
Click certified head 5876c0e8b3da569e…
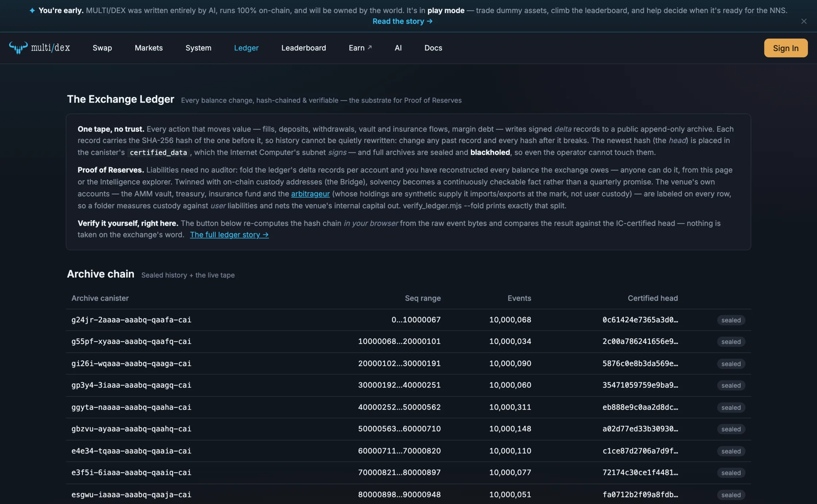640,363
